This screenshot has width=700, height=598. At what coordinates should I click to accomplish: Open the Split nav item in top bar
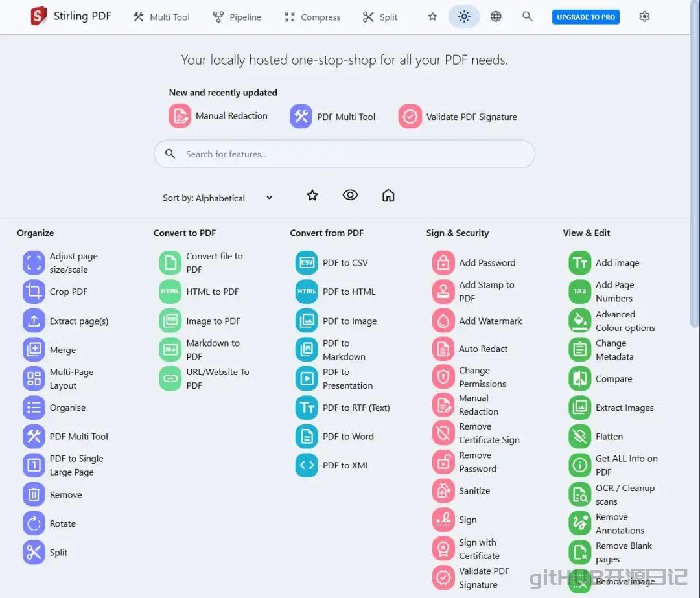[380, 17]
